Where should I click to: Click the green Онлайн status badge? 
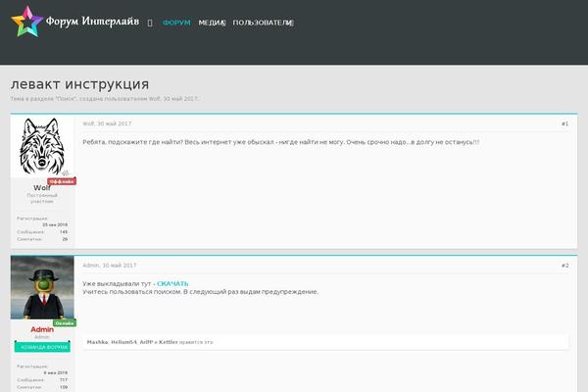coord(65,323)
